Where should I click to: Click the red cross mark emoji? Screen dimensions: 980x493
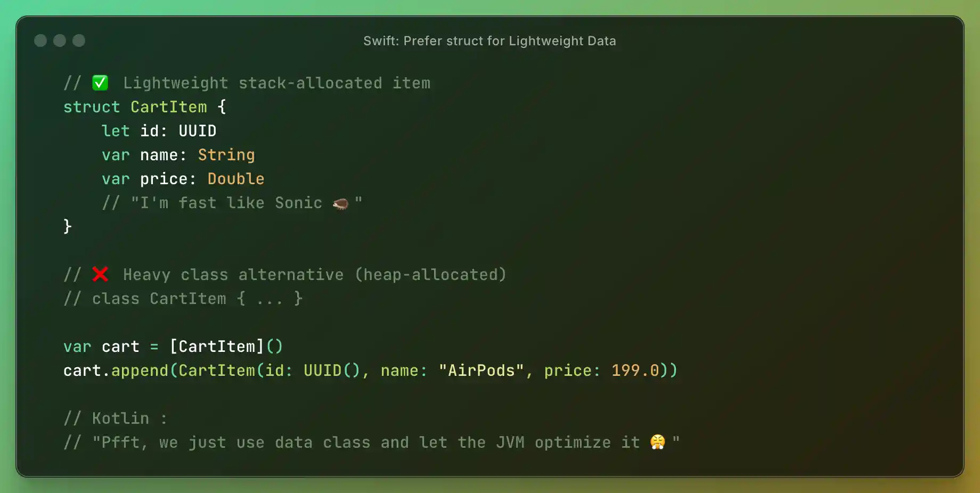100,274
